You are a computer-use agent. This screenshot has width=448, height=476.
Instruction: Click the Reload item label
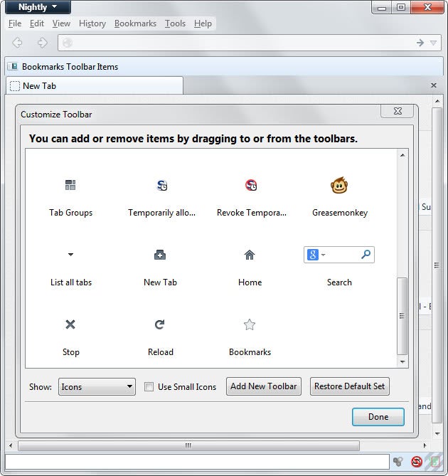coord(161,352)
